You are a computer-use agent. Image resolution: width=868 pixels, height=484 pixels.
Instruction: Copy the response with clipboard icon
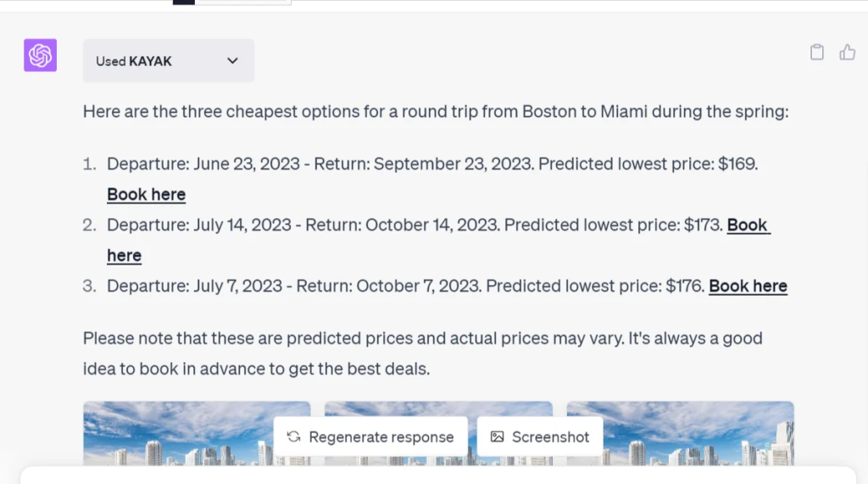(x=816, y=53)
